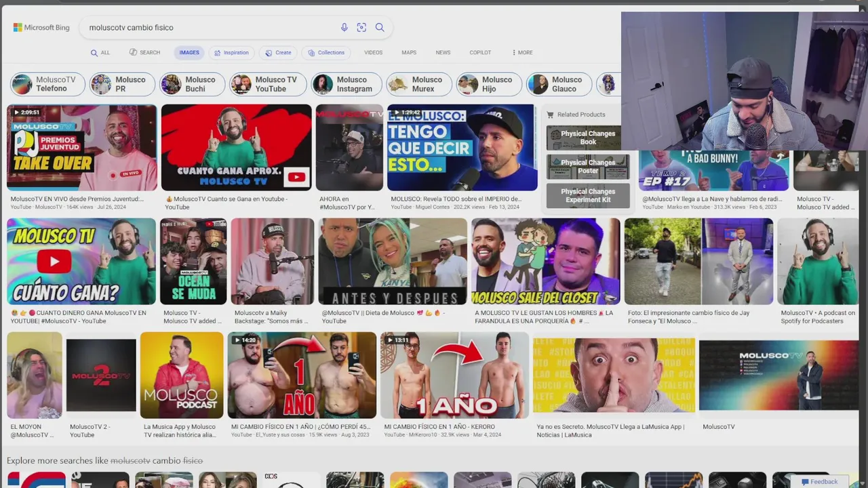
Task: Open Physical Changes Book product
Action: pos(588,138)
